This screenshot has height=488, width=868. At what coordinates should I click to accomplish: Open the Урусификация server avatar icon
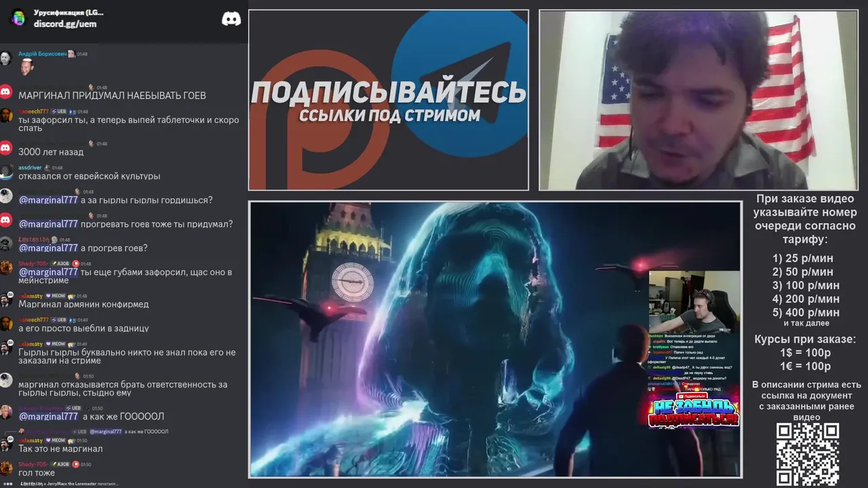(18, 18)
